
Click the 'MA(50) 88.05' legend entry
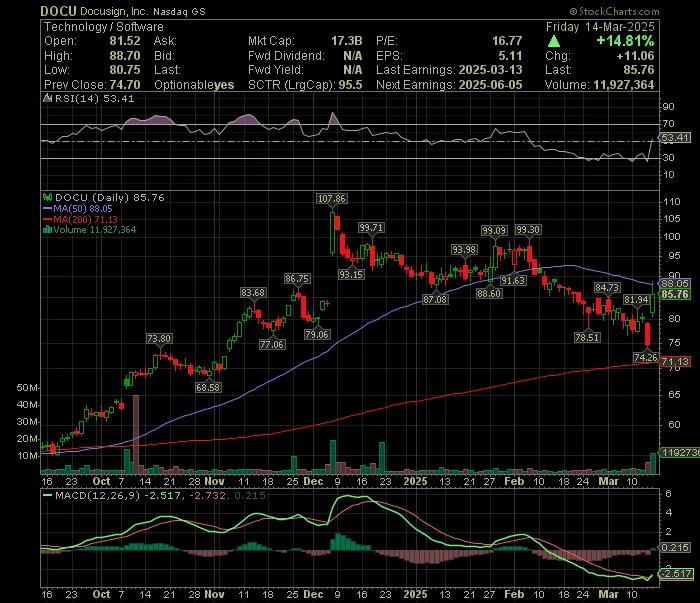click(x=78, y=209)
